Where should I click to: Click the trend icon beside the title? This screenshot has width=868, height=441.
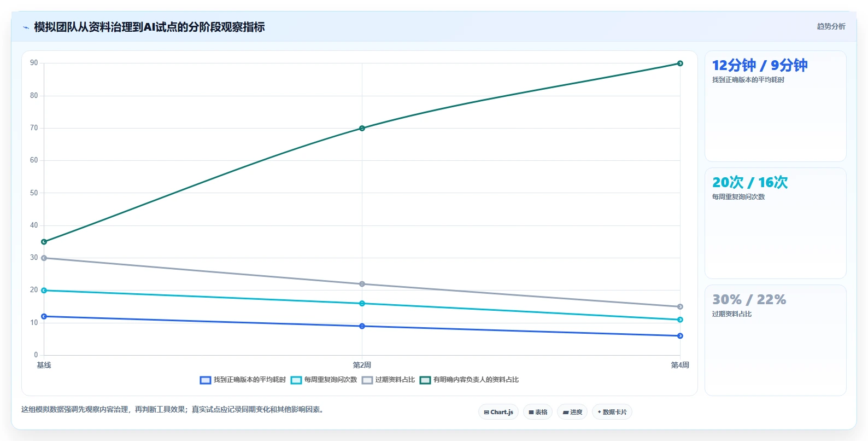[26, 27]
